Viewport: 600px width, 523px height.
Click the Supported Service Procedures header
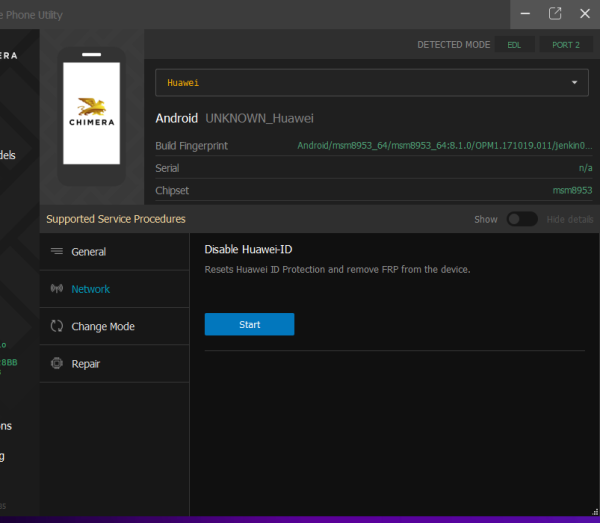(x=116, y=219)
